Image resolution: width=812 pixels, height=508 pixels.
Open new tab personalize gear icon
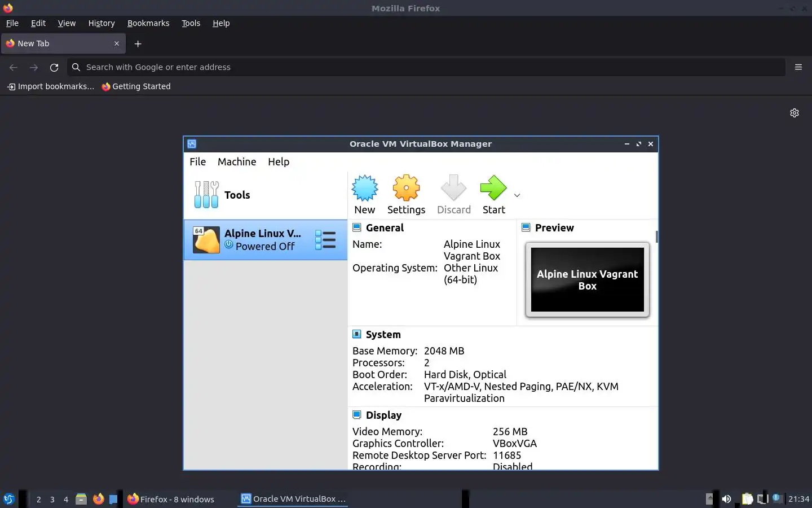point(795,113)
